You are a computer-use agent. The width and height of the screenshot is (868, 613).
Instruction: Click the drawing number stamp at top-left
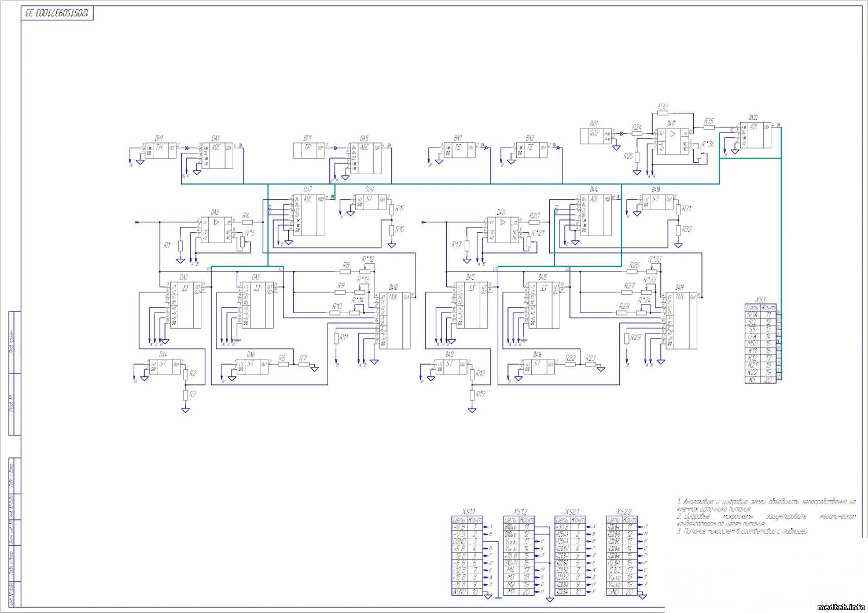[58, 13]
